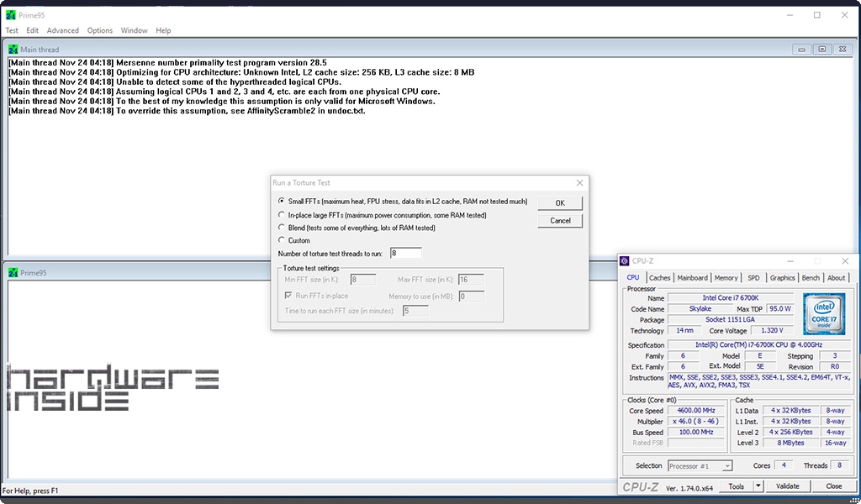The height and width of the screenshot is (504, 861).
Task: Confirm torture test with OK button
Action: [x=560, y=203]
